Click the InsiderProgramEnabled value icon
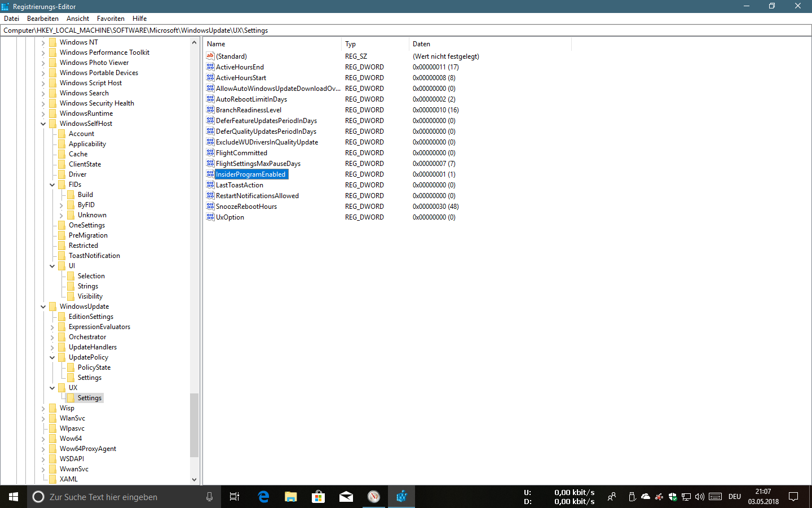This screenshot has height=508, width=812. click(210, 174)
